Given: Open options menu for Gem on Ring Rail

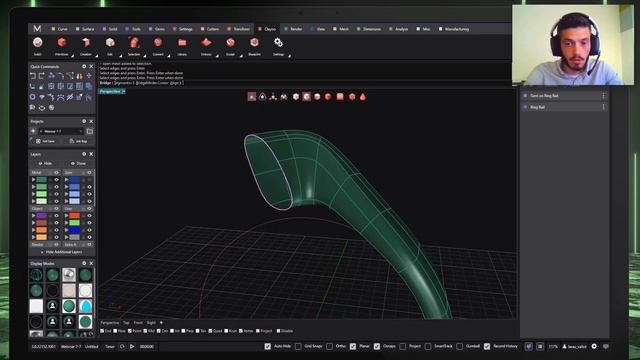Looking at the screenshot, I should [x=603, y=96].
